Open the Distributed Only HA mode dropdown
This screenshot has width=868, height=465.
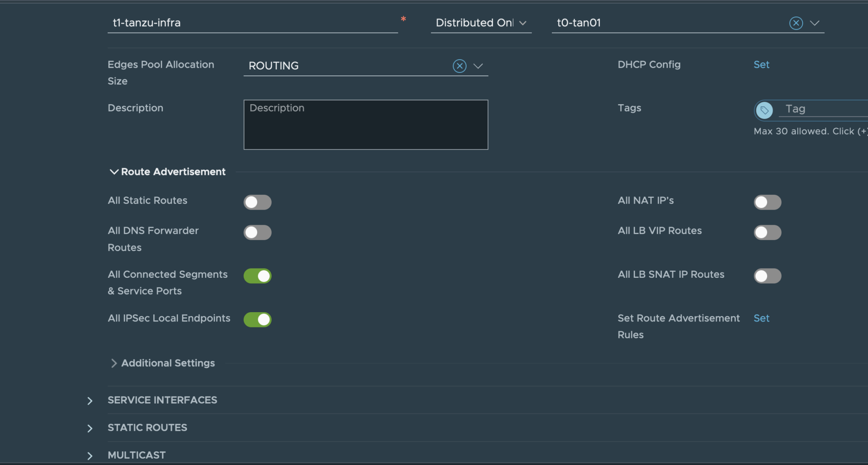click(481, 23)
